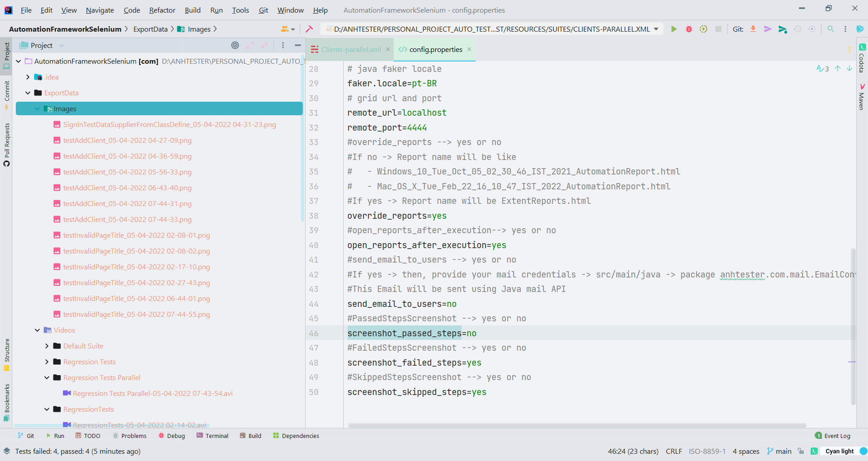Collapse the ExportData folder
This screenshot has width=868, height=461.
coord(28,93)
